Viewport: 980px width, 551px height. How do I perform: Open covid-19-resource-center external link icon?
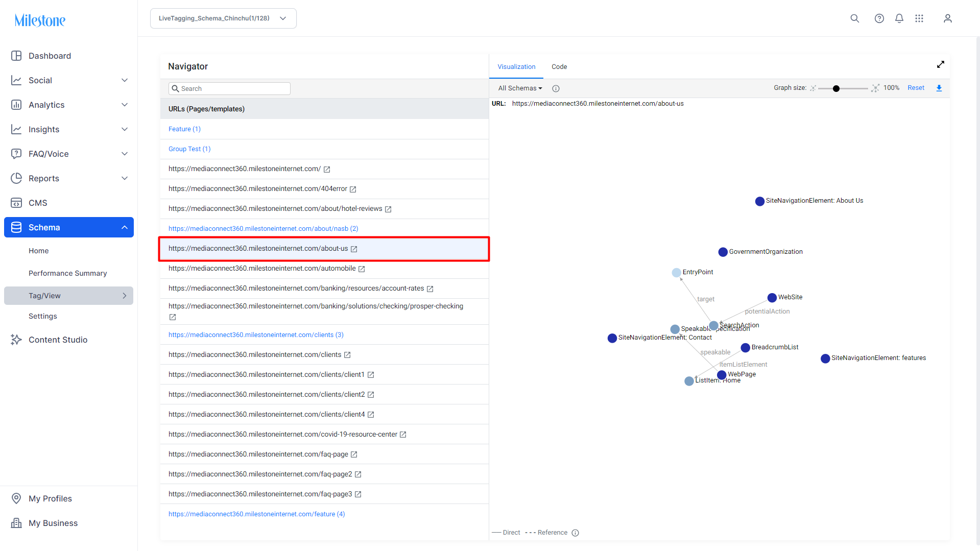403,435
